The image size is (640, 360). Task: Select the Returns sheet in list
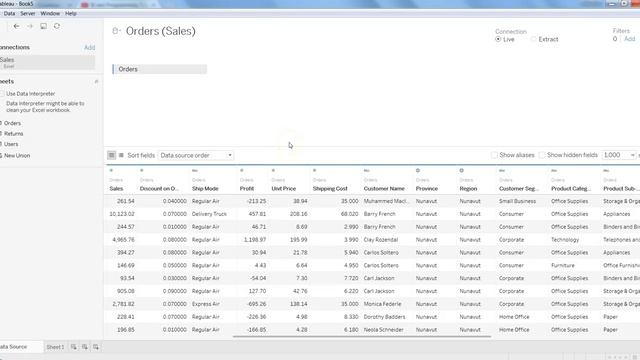click(x=13, y=134)
